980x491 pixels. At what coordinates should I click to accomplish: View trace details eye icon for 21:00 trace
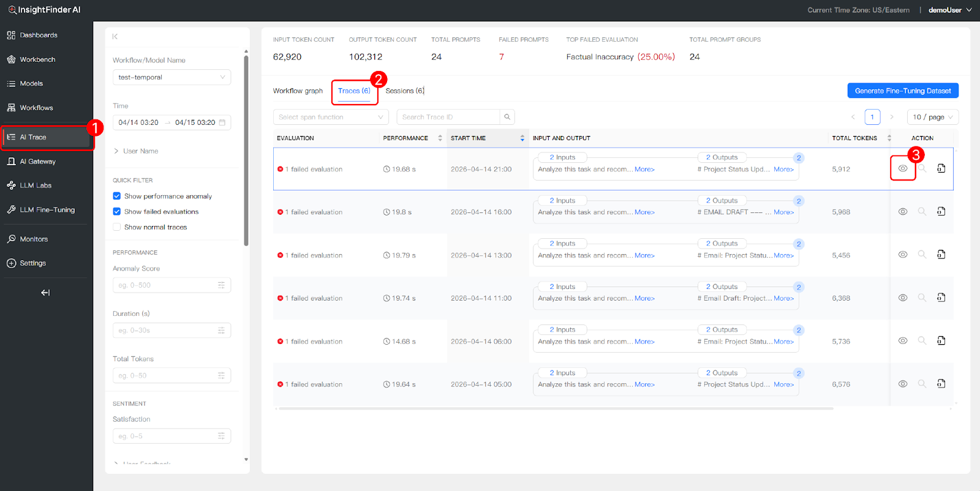(903, 168)
